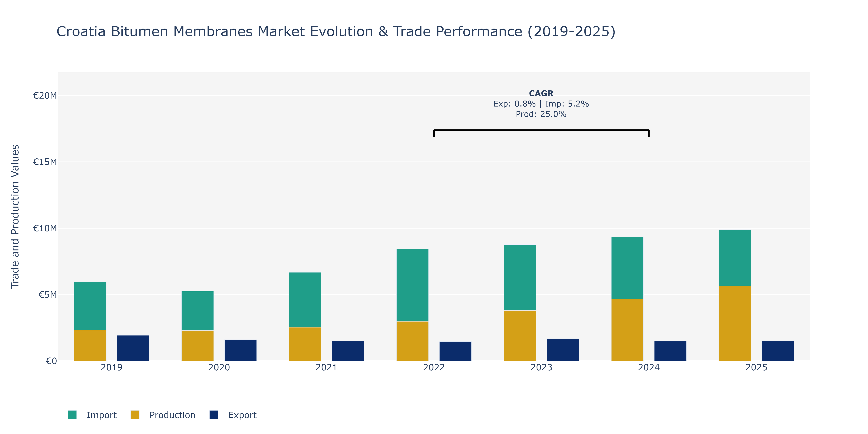868x434 pixels.
Task: Click the teal Import legend swatch
Action: click(72, 415)
